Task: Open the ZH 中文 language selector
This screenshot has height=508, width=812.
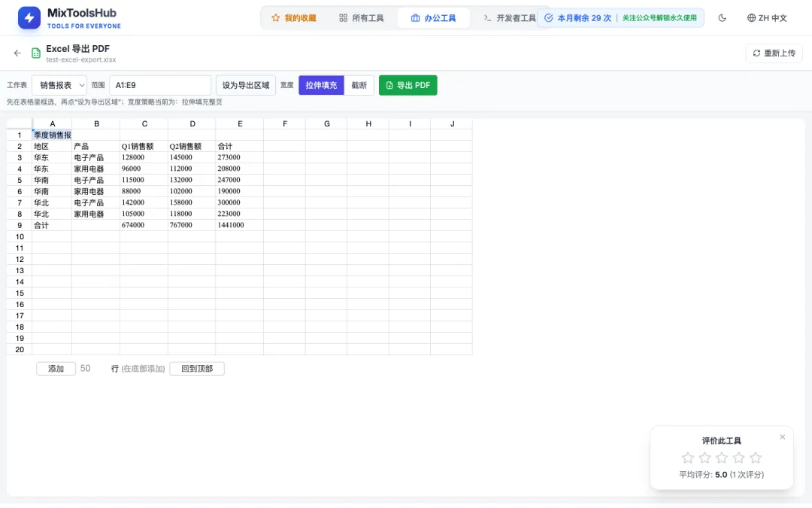Action: coord(767,17)
